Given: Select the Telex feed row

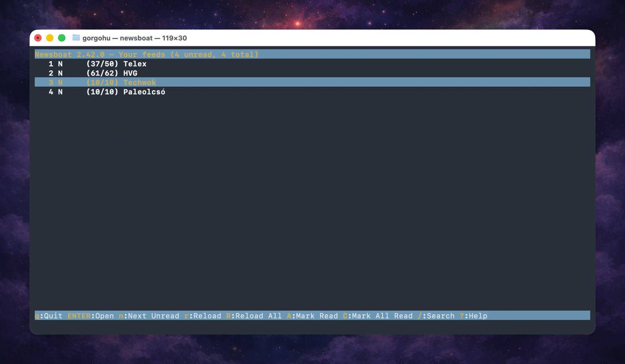Looking at the screenshot, I should [x=312, y=64].
